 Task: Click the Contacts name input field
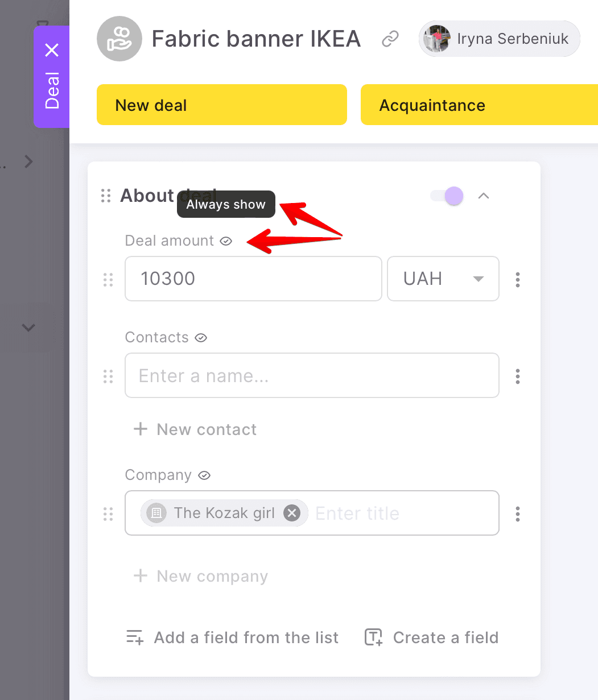[x=312, y=376]
